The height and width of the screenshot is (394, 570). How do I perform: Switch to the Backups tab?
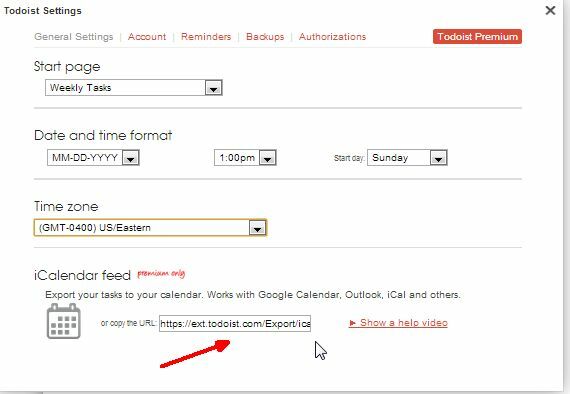point(265,37)
